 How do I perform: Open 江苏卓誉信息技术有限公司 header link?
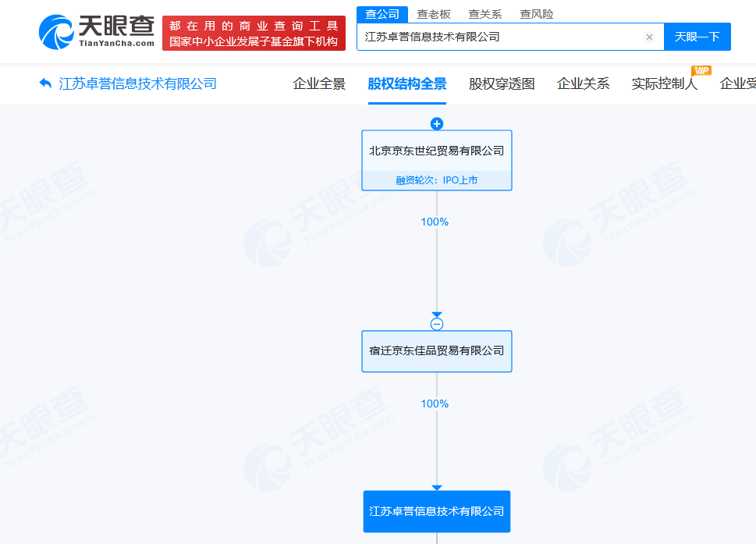point(138,84)
